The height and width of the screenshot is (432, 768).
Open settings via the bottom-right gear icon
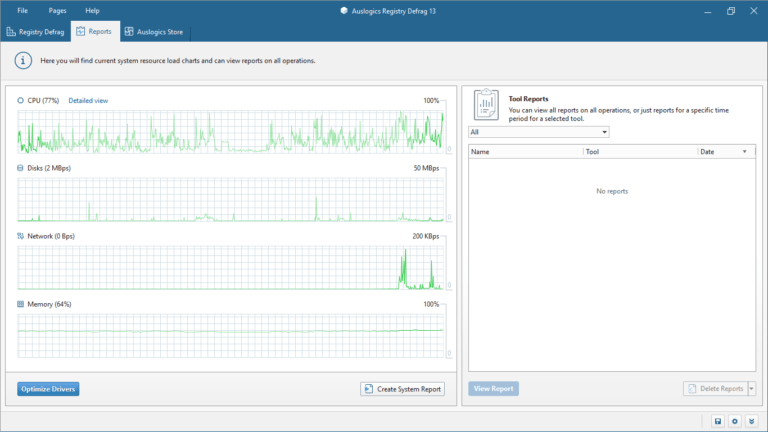(x=735, y=421)
